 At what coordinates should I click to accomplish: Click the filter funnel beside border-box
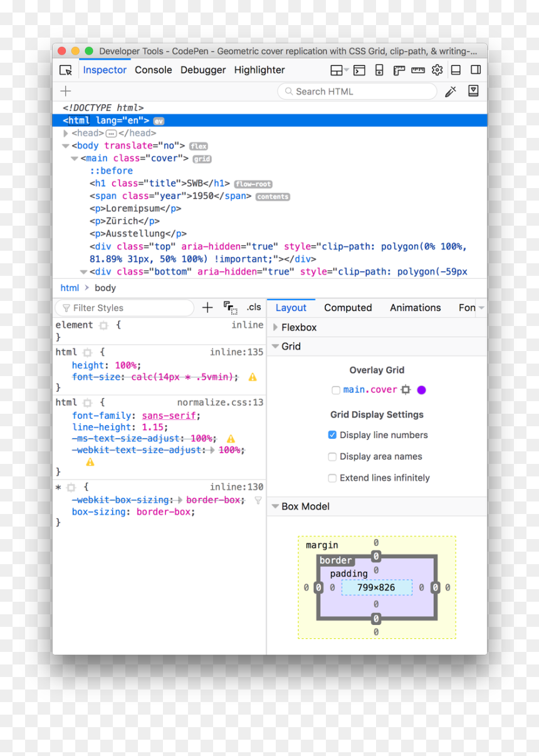[x=258, y=500]
